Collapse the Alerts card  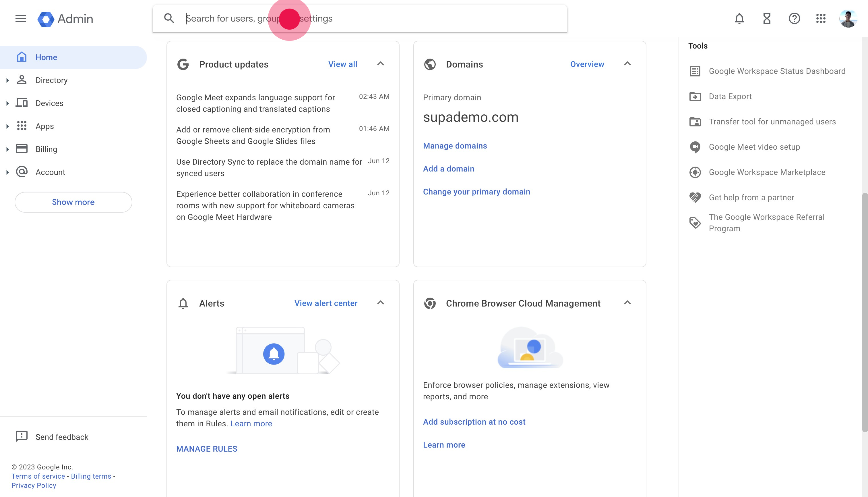tap(381, 303)
